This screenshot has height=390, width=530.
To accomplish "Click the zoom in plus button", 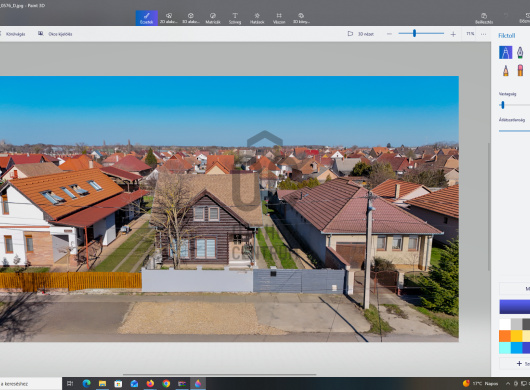I will point(453,34).
